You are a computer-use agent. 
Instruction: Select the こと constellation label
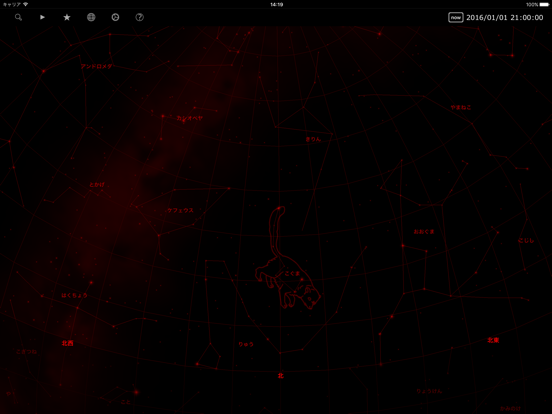125,402
